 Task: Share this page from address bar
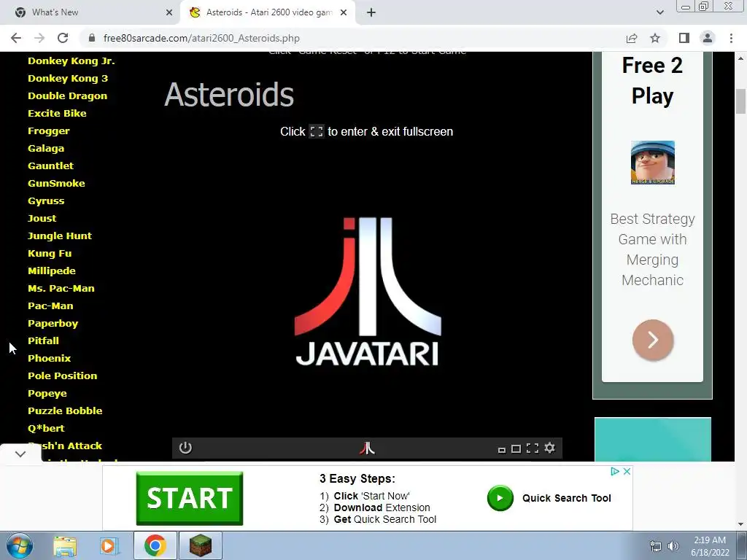pos(632,38)
